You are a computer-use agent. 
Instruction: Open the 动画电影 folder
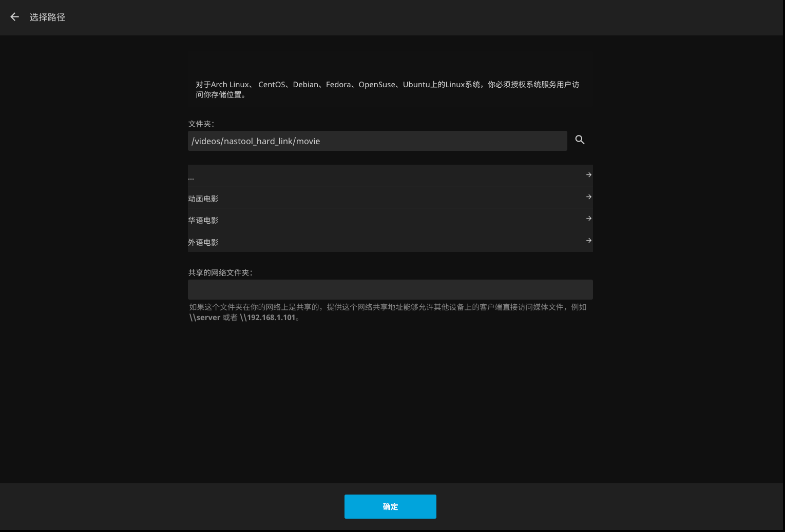203,199
